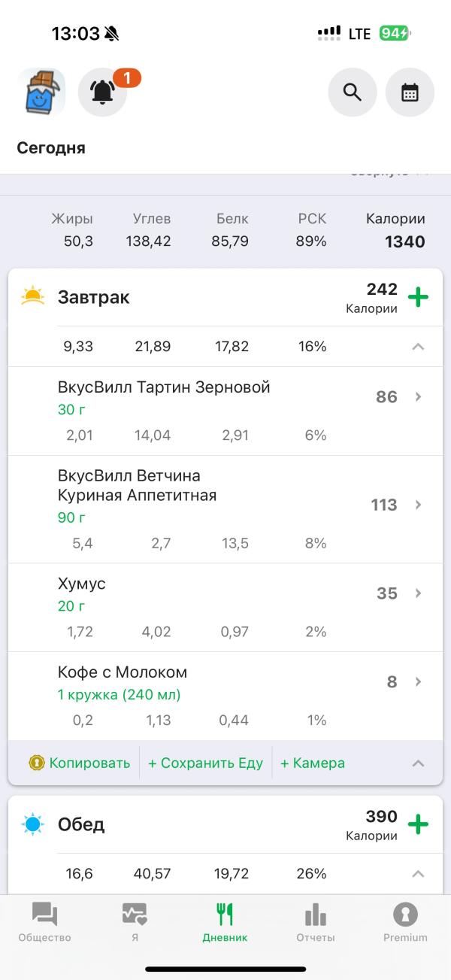The image size is (451, 980).
Task: Switch to the Общество tab
Action: point(44,922)
